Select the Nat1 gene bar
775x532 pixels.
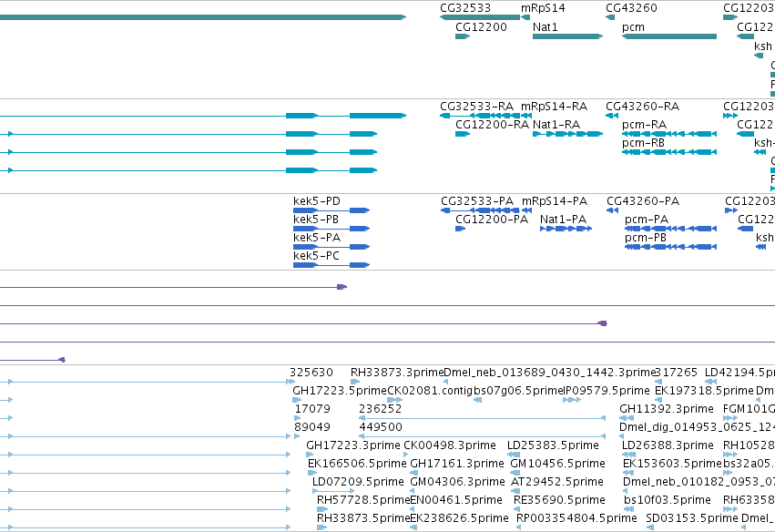(567, 36)
